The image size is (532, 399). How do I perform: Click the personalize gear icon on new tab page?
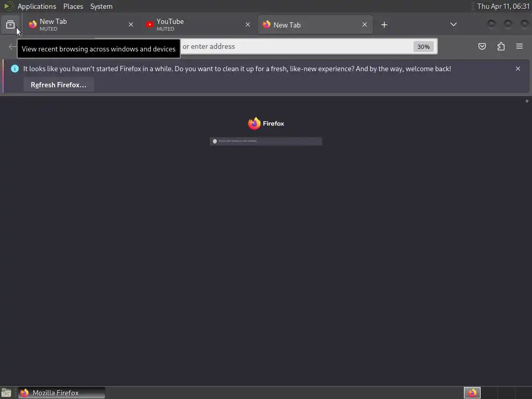pos(527,101)
